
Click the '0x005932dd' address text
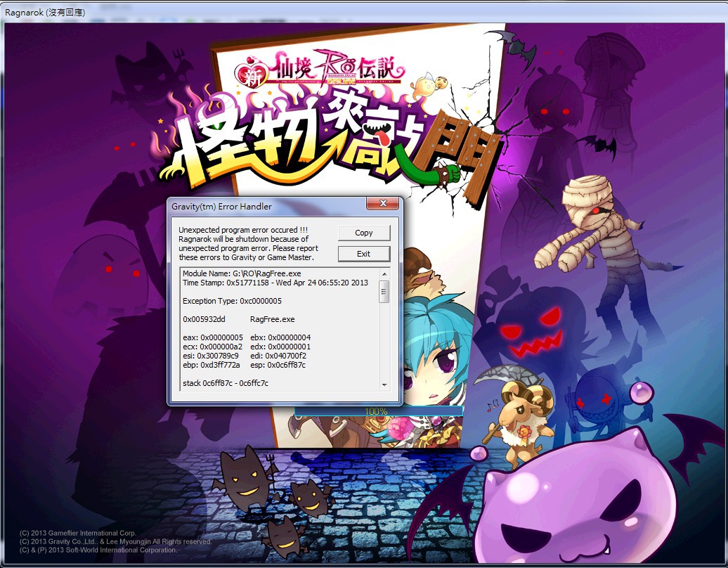click(204, 319)
